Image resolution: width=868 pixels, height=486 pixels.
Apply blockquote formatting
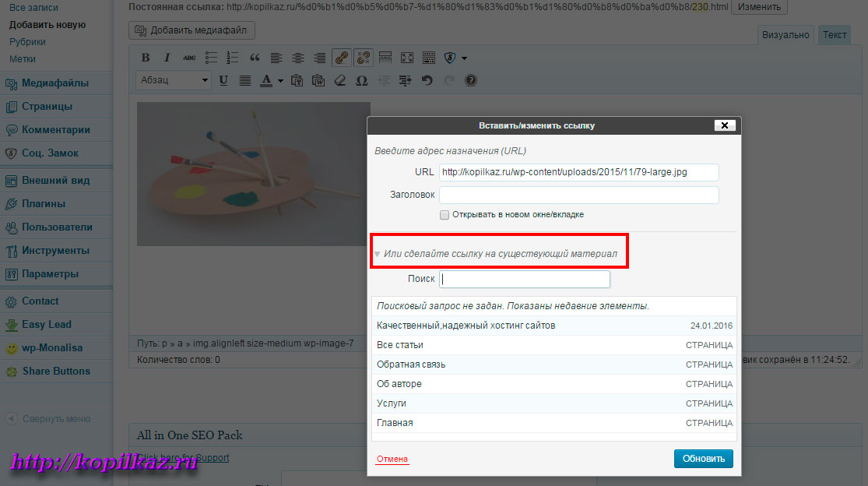(255, 58)
